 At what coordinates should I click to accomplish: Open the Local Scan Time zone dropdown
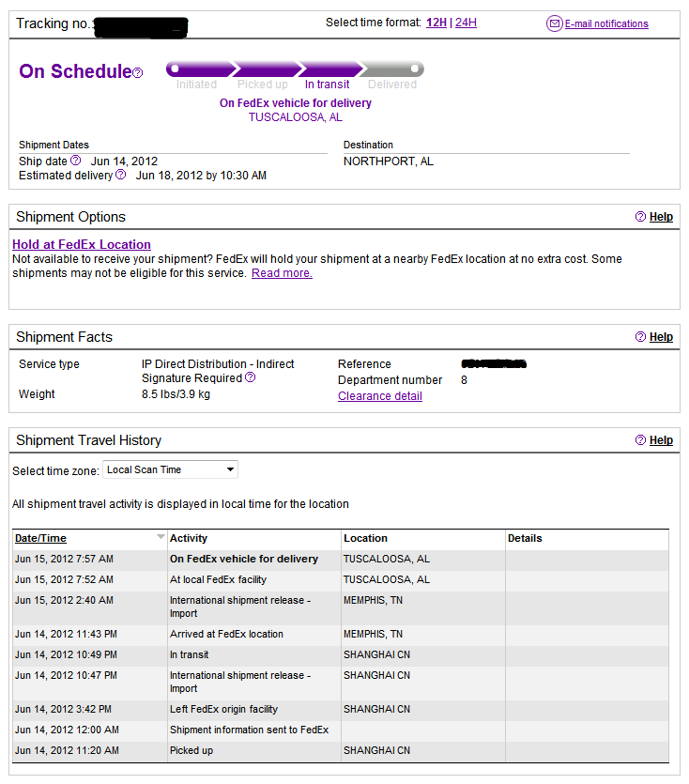point(170,470)
